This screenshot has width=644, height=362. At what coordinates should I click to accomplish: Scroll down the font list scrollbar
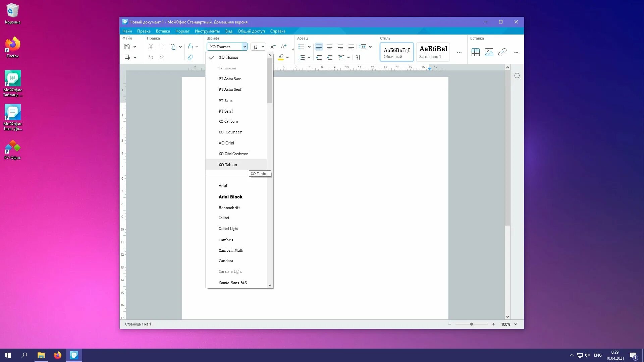[270, 285]
